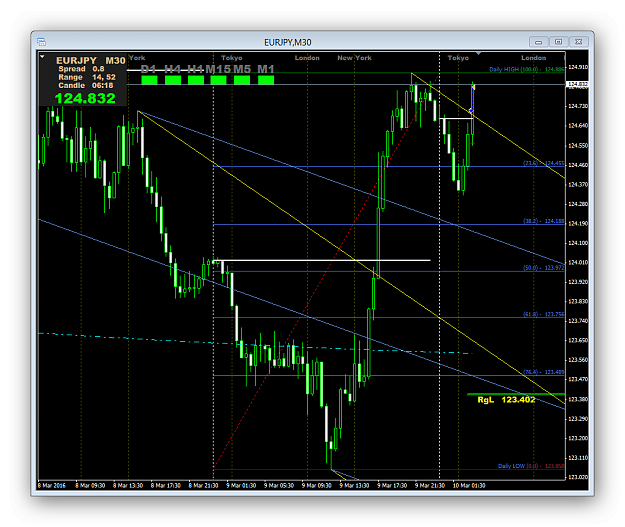Click the green trend square under M15
The width and height of the screenshot is (625, 527).
(x=218, y=80)
